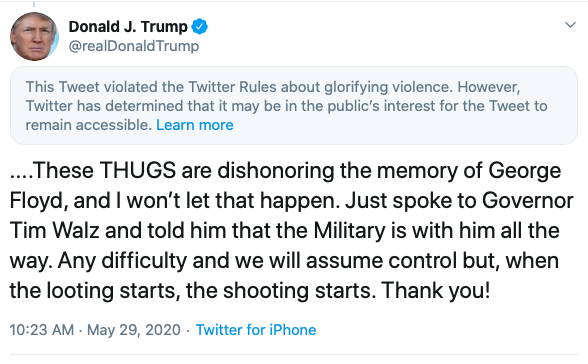Image resolution: width=588 pixels, height=364 pixels.
Task: Click the Learn more link
Action: tap(195, 125)
